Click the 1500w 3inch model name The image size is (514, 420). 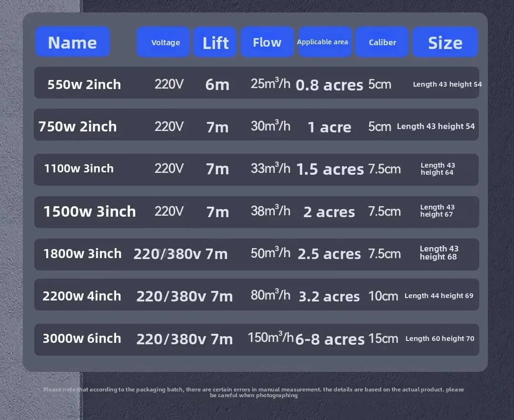pos(89,211)
